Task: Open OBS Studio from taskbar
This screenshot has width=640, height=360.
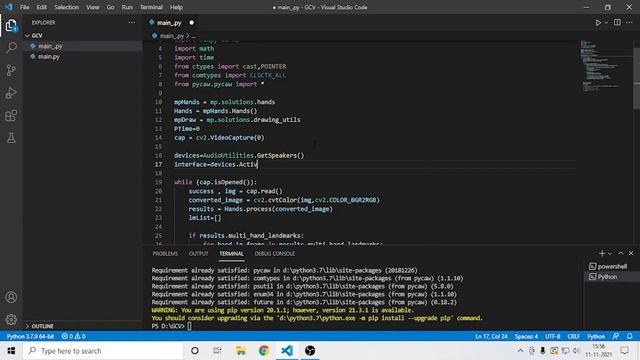Action: click(x=310, y=351)
